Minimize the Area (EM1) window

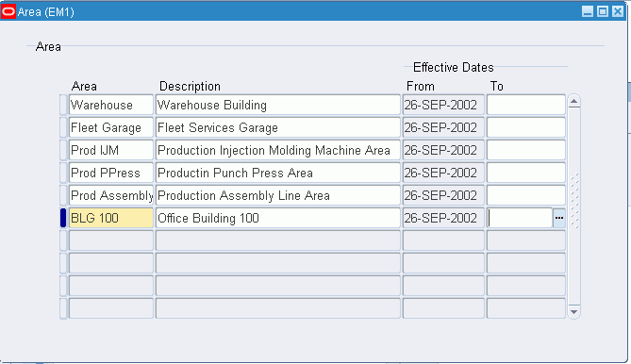tap(588, 11)
